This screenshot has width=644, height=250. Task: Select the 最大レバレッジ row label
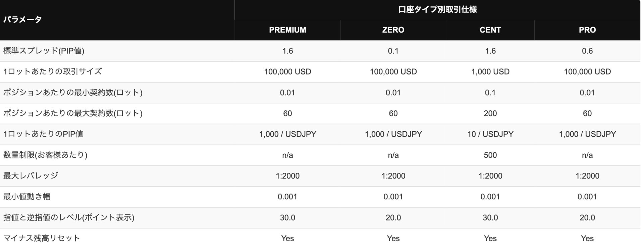click(x=31, y=176)
